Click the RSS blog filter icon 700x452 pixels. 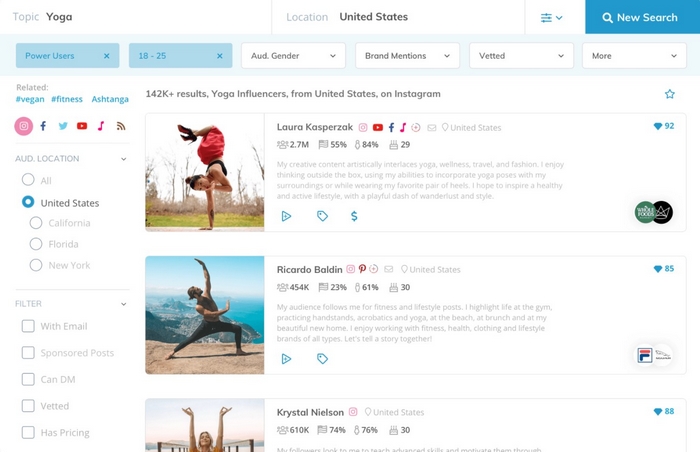121,126
